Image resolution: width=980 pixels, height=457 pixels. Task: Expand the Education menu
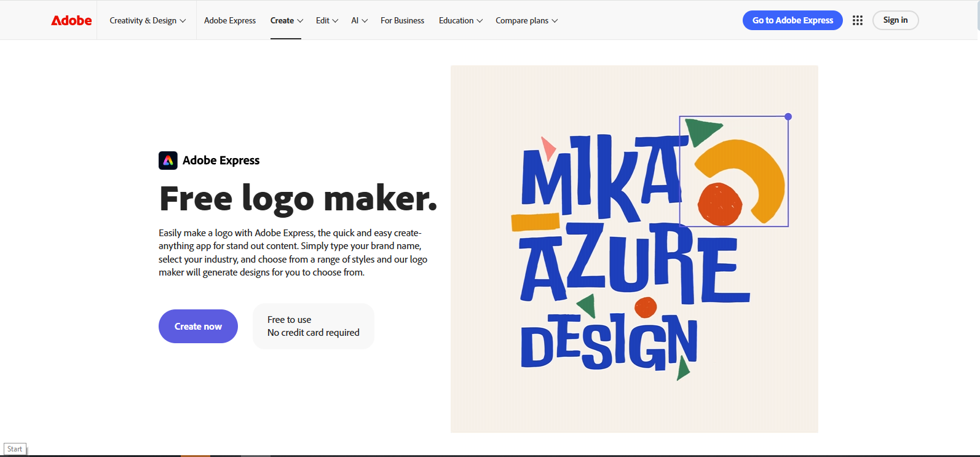460,20
